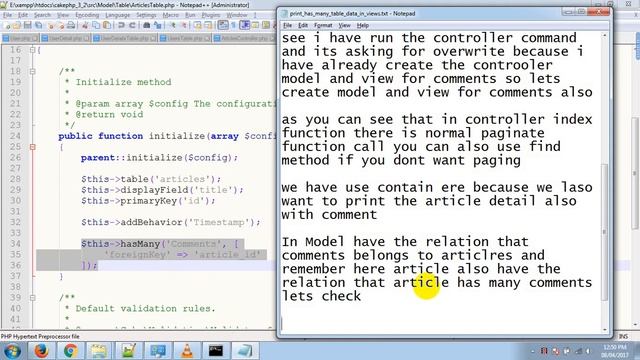
Task: Open Replace dialog from the toolbar
Action: coord(157,26)
